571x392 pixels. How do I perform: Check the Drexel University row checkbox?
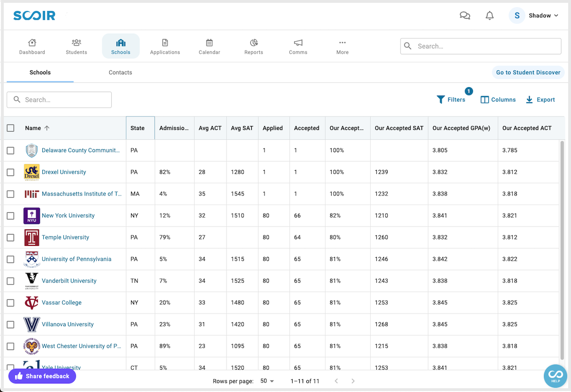click(10, 172)
